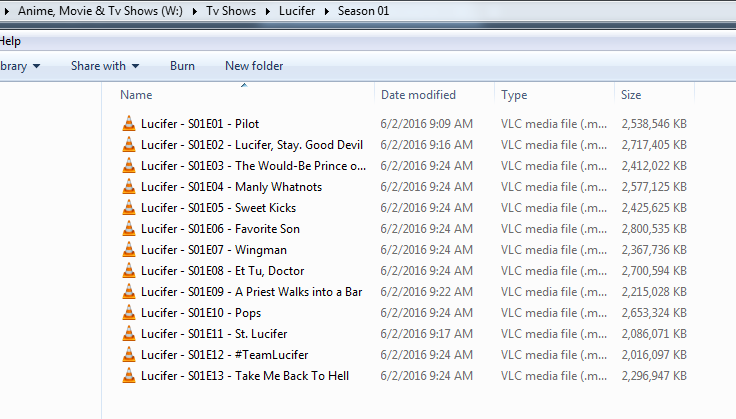Go to Tv Shows breadcrumb
Screen dimensions: 736x419
[x=231, y=11]
